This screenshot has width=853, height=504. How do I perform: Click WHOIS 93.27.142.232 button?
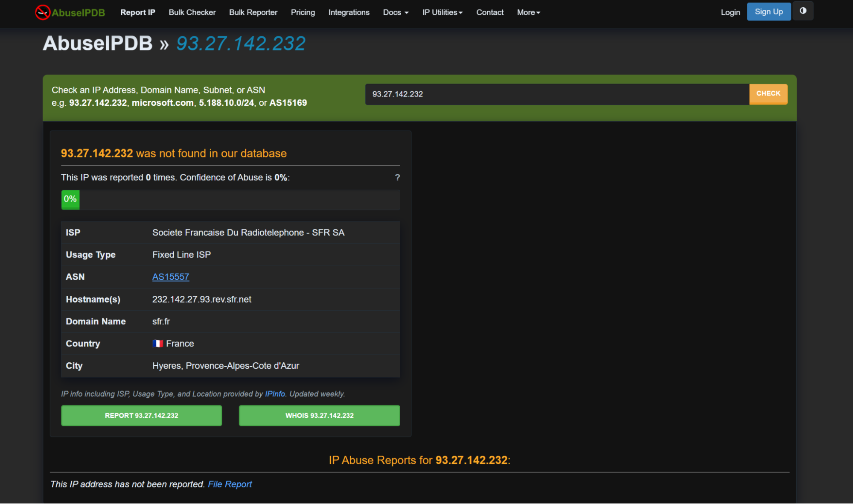[x=319, y=416]
